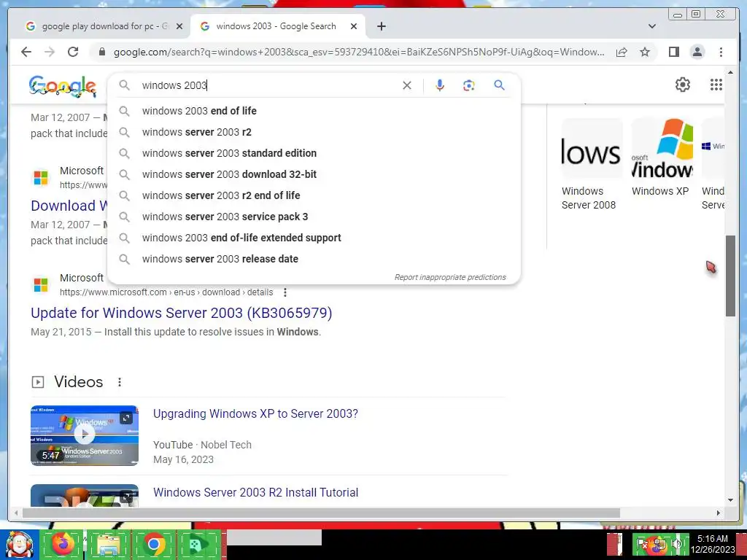747x560 pixels.
Task: View site information via lock icon
Action: (x=102, y=52)
